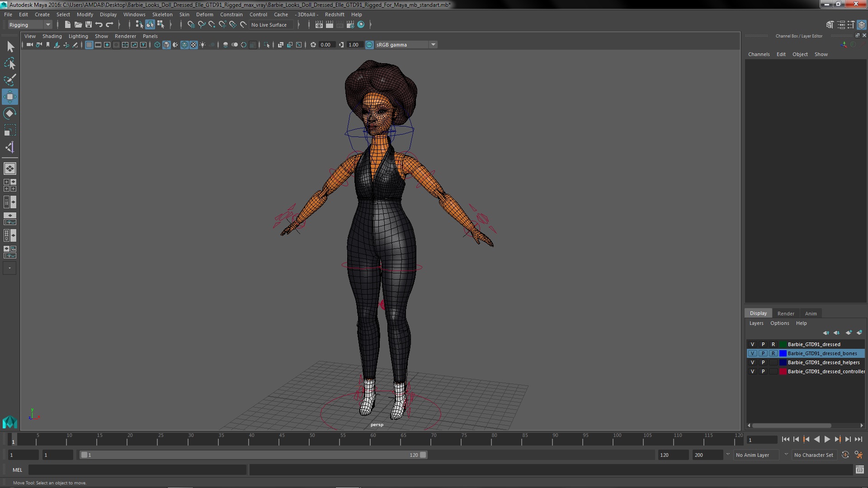Open the Channels menu in Channel Box
This screenshot has height=488, width=868.
[x=759, y=54]
